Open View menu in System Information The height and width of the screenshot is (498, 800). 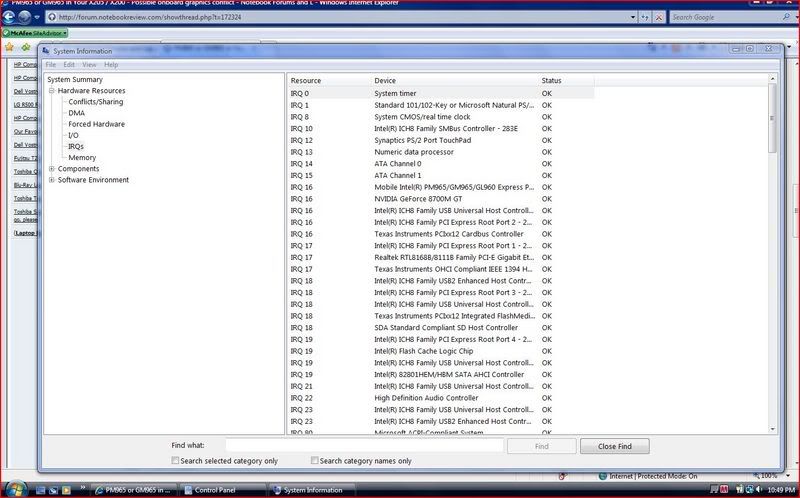(x=89, y=65)
